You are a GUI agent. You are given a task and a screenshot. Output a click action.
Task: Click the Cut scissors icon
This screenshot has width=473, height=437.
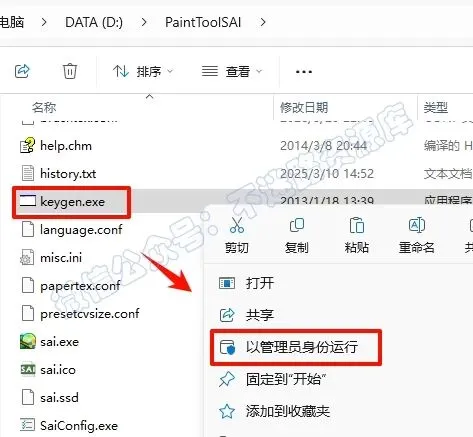point(237,225)
